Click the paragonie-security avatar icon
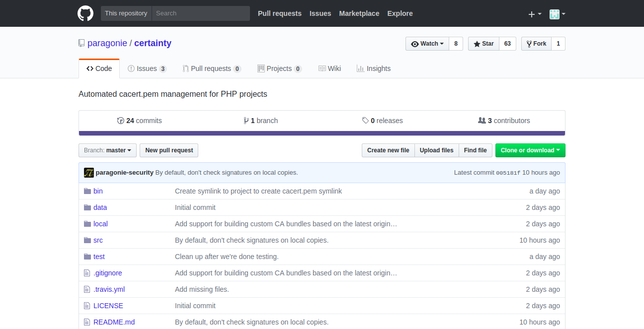This screenshot has width=644, height=329. click(89, 173)
